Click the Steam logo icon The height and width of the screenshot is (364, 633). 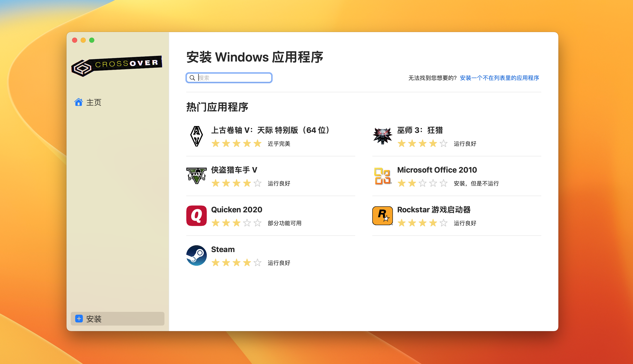pyautogui.click(x=196, y=255)
